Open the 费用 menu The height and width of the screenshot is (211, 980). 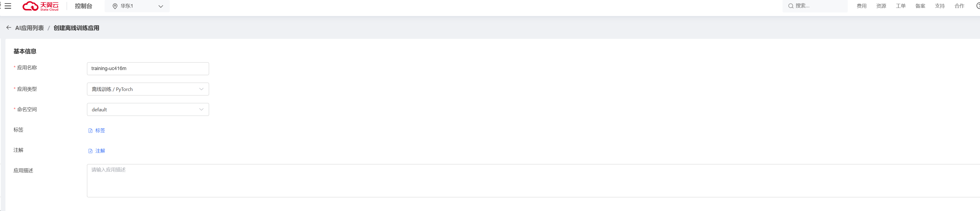tap(861, 6)
